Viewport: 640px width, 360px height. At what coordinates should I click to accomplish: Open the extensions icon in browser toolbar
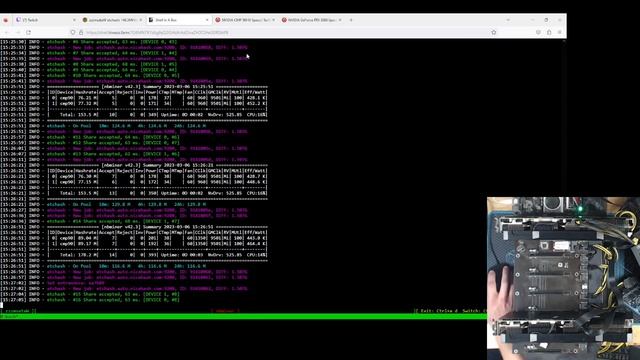point(549,32)
